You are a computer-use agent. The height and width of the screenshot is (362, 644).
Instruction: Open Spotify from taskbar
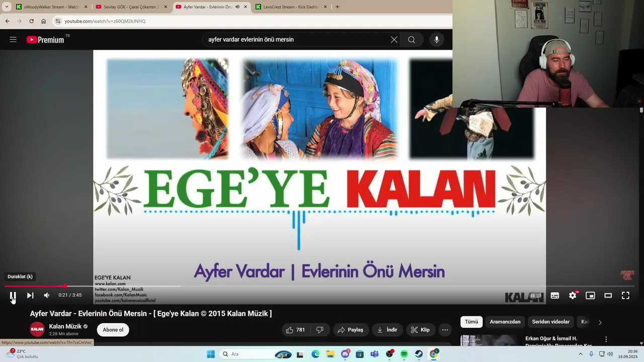pos(405,354)
